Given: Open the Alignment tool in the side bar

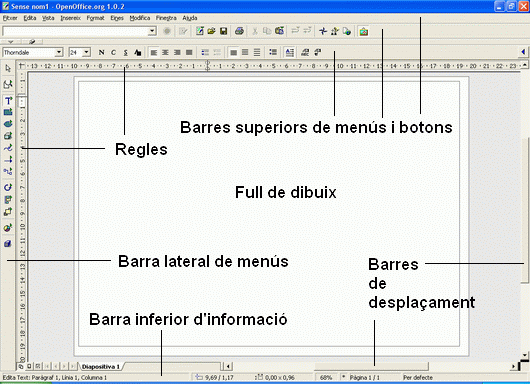Looking at the screenshot, I should (x=8, y=199).
